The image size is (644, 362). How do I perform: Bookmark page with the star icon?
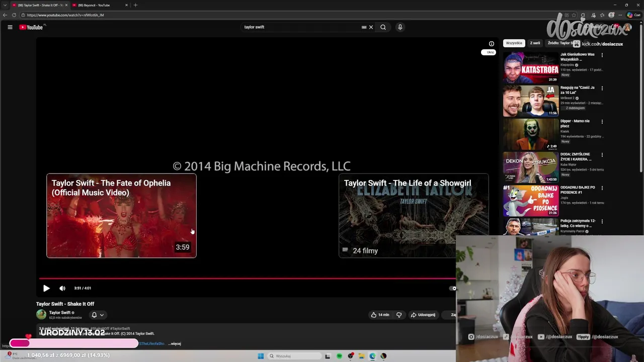574,15
